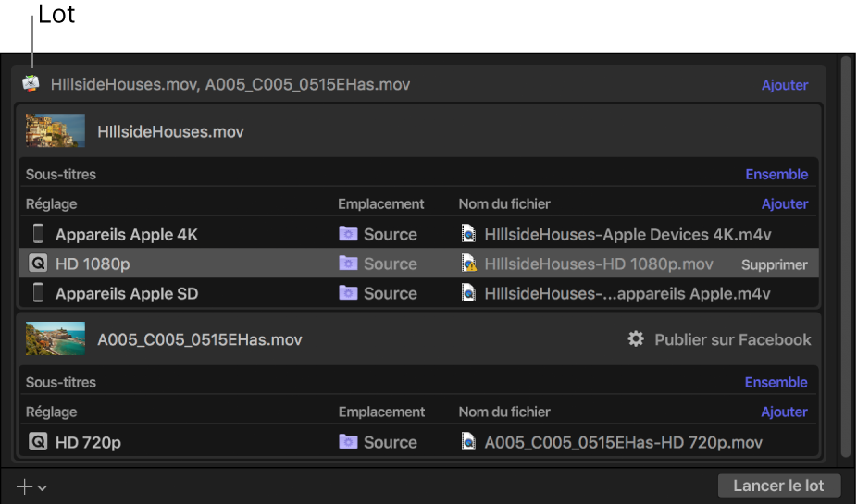Click the device icon for Appareils Apple SD
The height and width of the screenshot is (504, 857).
(38, 293)
